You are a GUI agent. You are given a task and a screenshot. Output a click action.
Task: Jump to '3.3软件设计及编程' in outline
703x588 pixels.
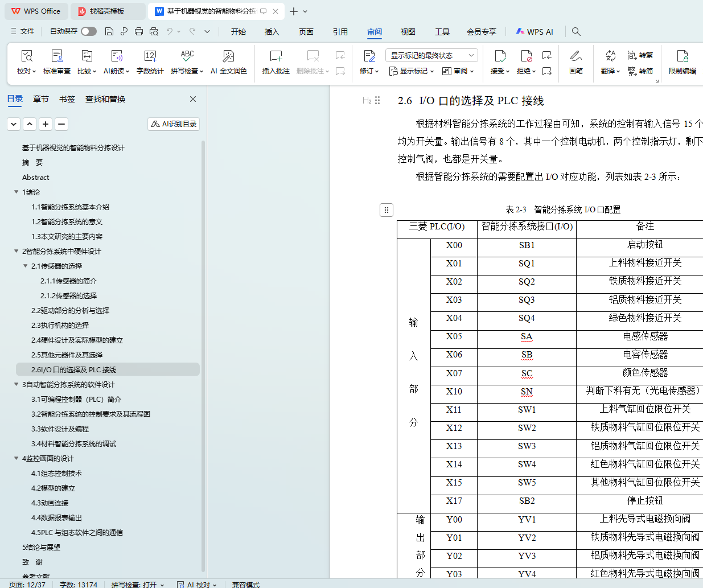coord(60,429)
